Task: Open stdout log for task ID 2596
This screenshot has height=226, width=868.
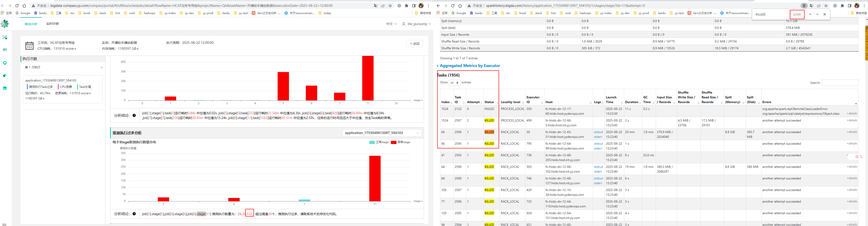Action: (598, 132)
